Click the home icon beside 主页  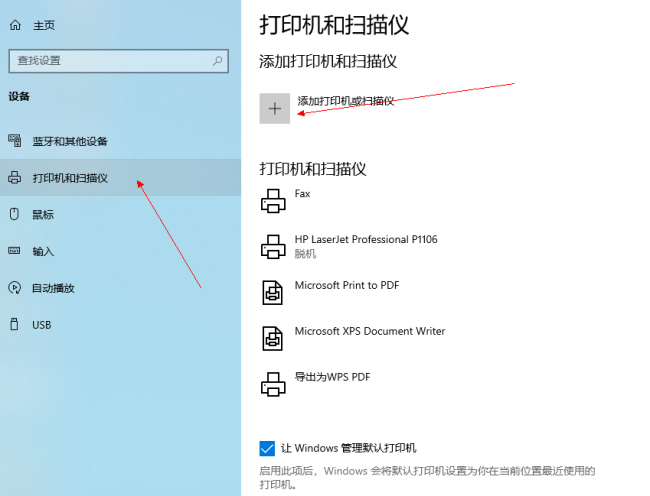click(15, 25)
